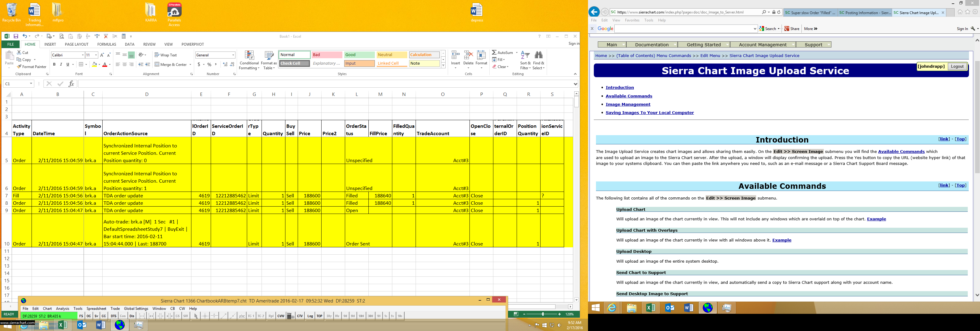
Task: Toggle Bold formatting in the Excel ribbon
Action: point(54,64)
